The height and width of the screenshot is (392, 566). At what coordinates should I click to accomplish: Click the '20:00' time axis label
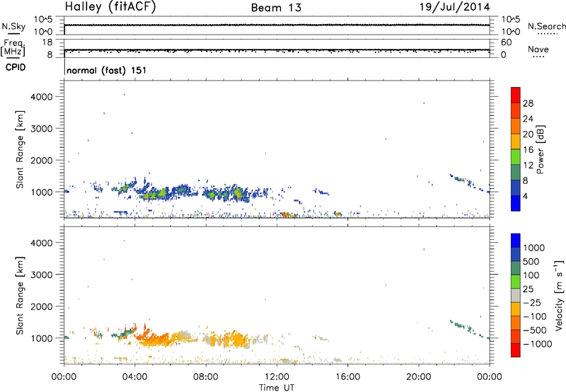click(419, 377)
